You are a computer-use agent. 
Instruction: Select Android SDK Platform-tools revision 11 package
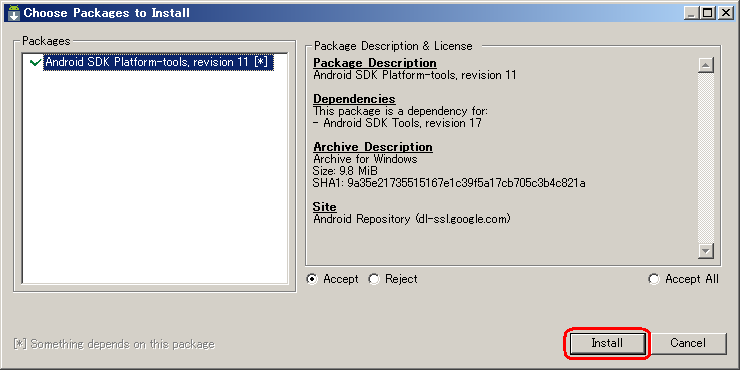coord(158,62)
